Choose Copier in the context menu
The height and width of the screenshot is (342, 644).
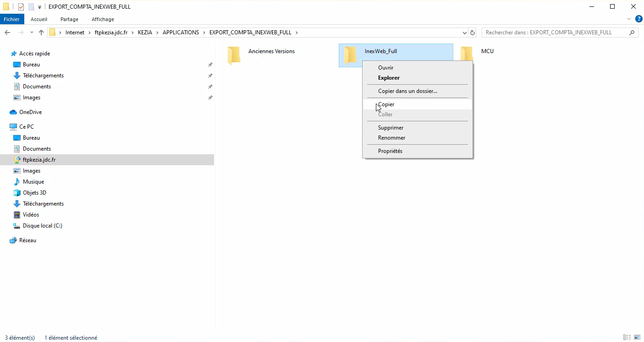[386, 104]
